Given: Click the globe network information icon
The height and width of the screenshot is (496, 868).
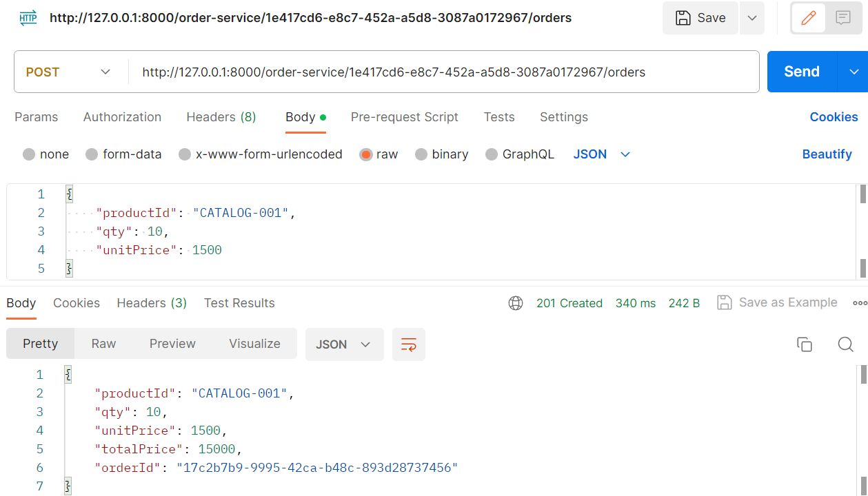Looking at the screenshot, I should click(x=516, y=303).
